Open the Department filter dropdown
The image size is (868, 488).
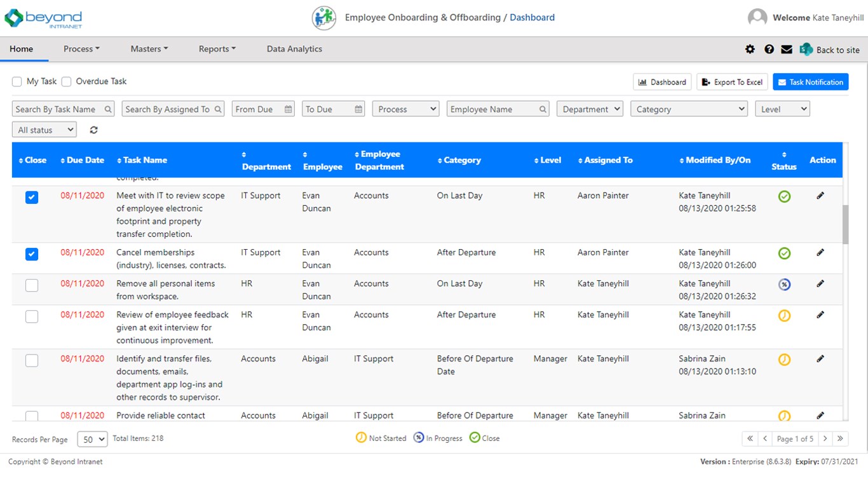(x=590, y=109)
